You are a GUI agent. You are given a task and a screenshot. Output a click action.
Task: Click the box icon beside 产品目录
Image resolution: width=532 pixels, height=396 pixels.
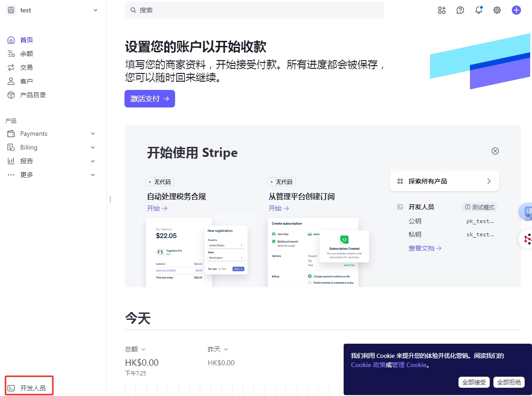click(x=11, y=95)
